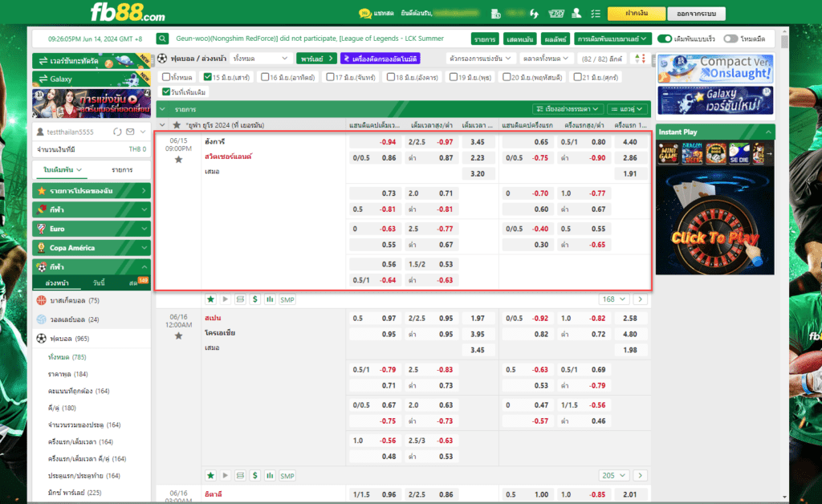822x504 pixels.
Task: Select the วันนี้ today tab
Action: (x=99, y=283)
